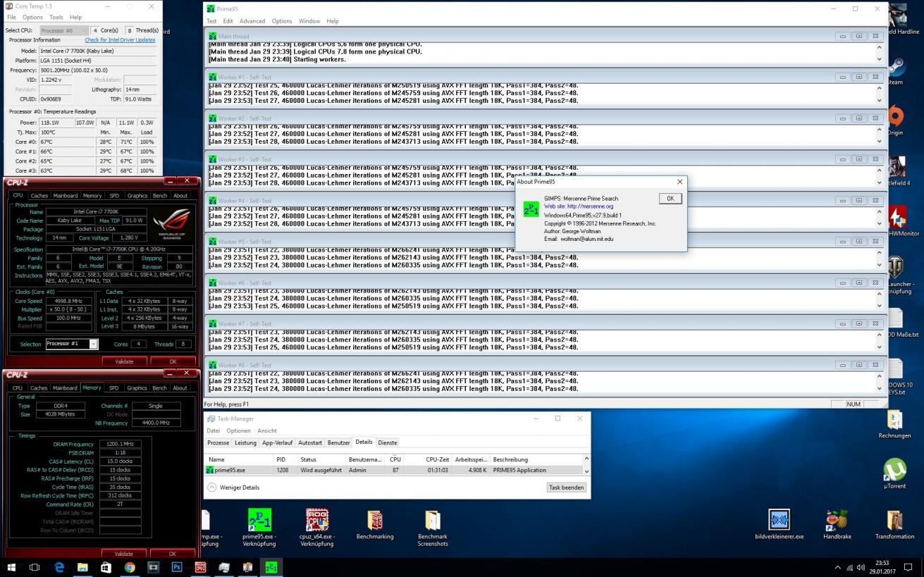Open Prime95 Options menu

[281, 21]
